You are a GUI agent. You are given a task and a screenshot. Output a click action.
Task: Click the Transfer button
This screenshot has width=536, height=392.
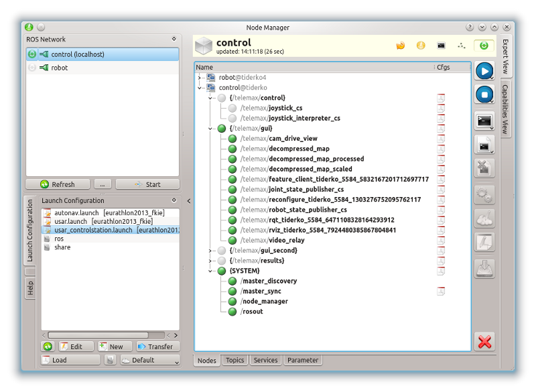[158, 346]
